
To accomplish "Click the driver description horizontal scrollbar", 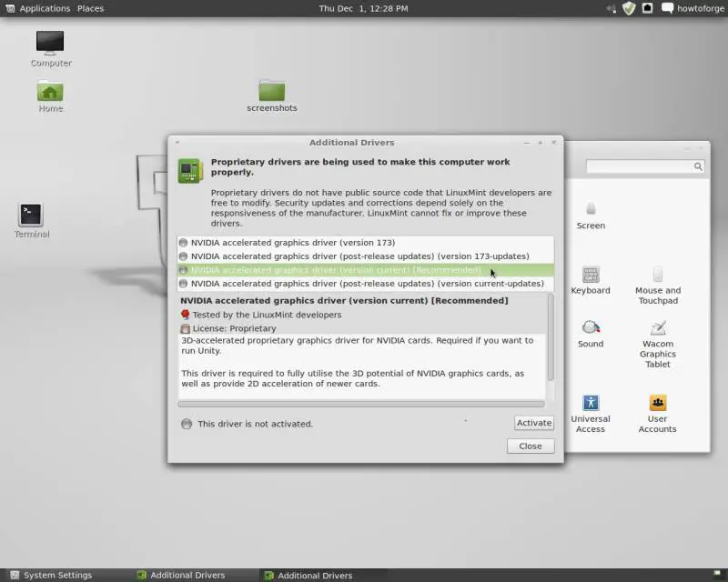I will pos(361,405).
